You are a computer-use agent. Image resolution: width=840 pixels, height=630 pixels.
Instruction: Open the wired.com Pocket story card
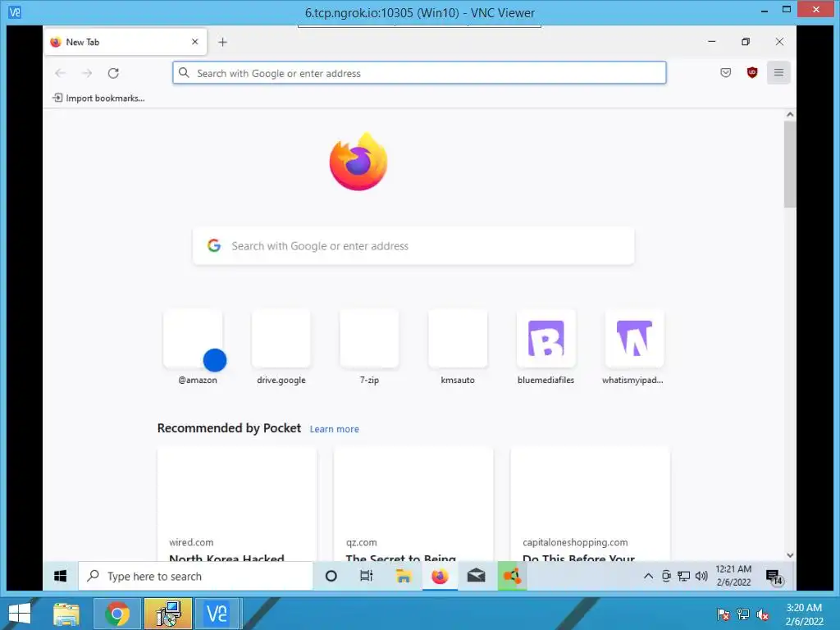(237, 504)
